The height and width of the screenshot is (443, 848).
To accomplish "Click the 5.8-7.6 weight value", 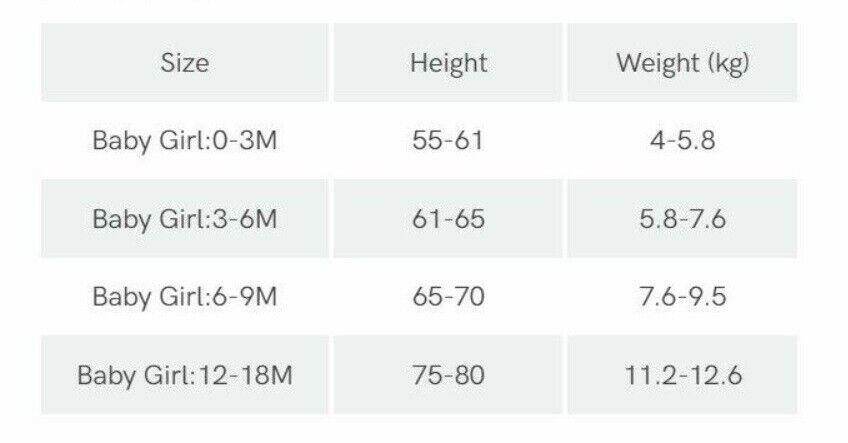I will click(x=682, y=219).
